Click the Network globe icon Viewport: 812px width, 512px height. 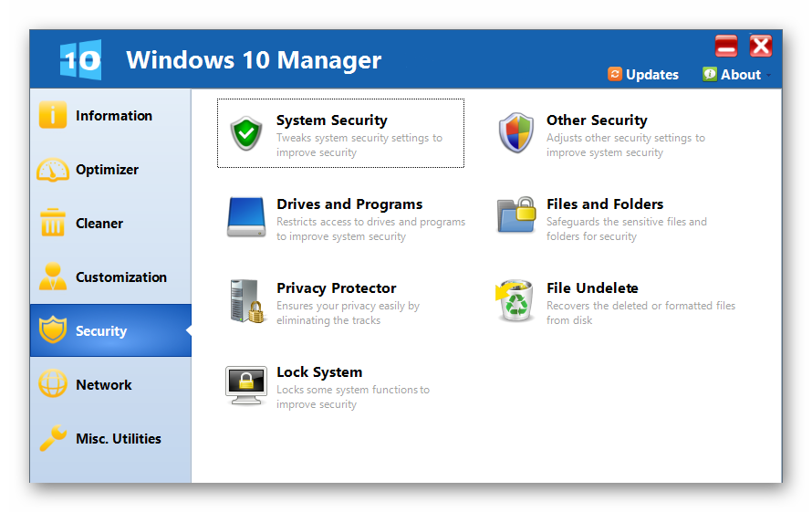tap(52, 384)
